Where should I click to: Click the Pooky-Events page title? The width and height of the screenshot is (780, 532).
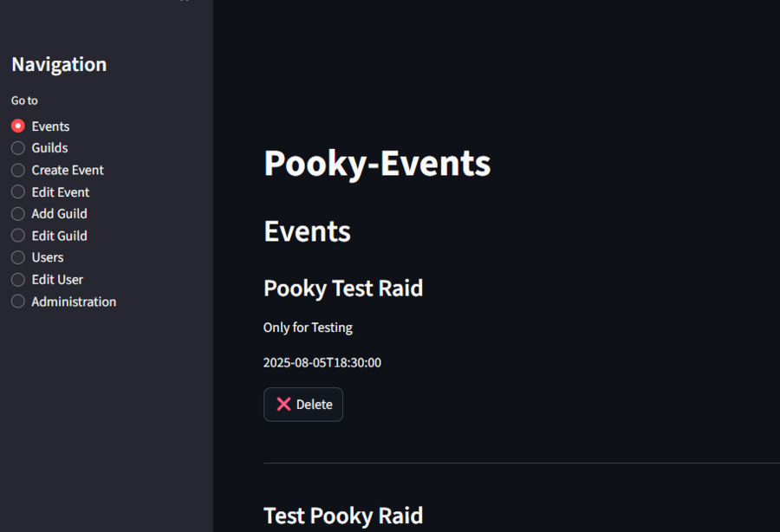click(376, 163)
